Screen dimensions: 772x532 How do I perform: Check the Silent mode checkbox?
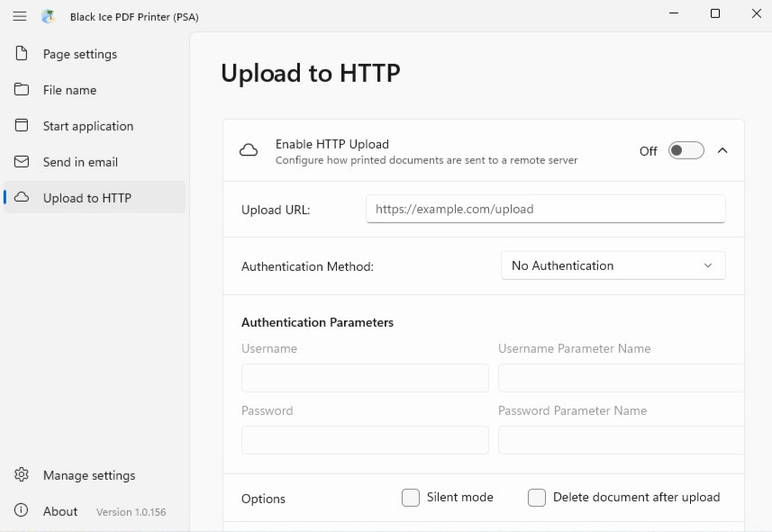click(411, 498)
